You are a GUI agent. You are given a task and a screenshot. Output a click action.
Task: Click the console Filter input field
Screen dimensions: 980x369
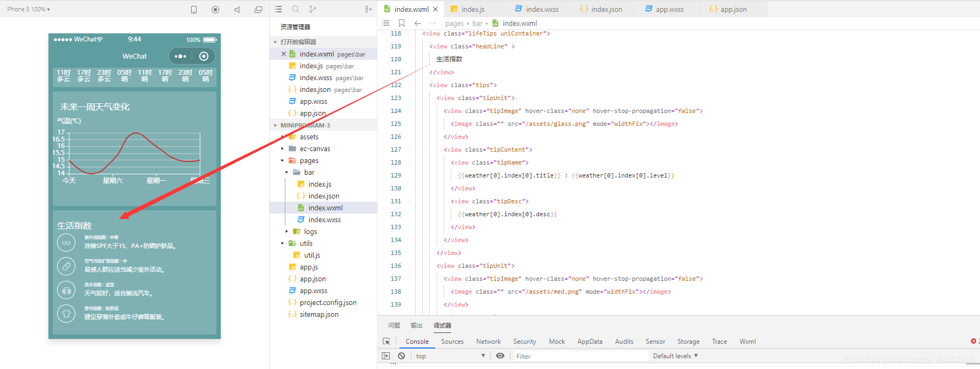[x=580, y=356]
